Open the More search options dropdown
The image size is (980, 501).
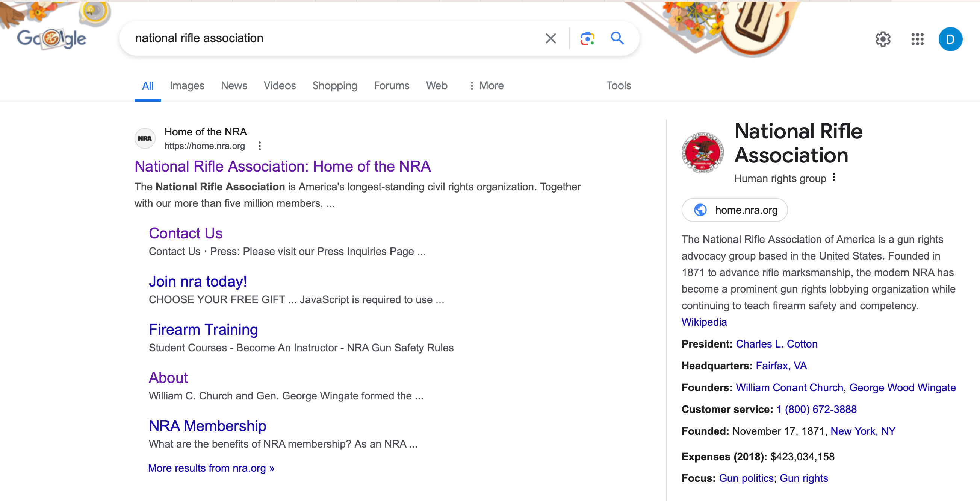tap(490, 85)
